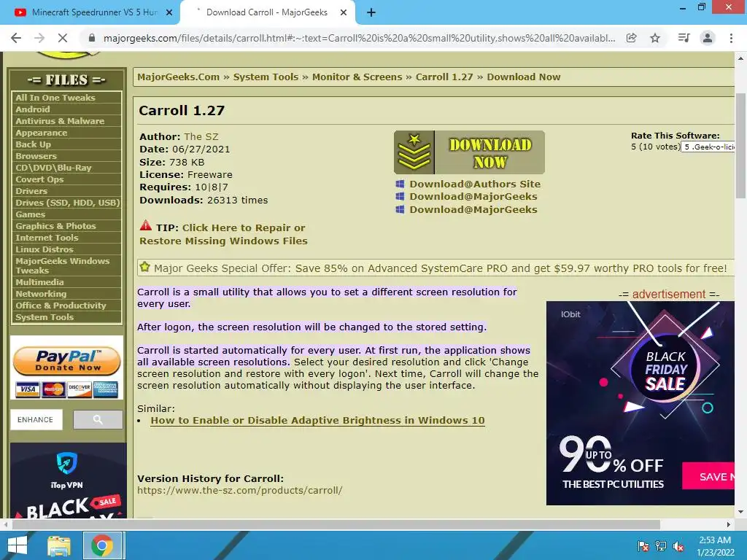
Task: Open media control icon in toolbar
Action: coord(684,38)
